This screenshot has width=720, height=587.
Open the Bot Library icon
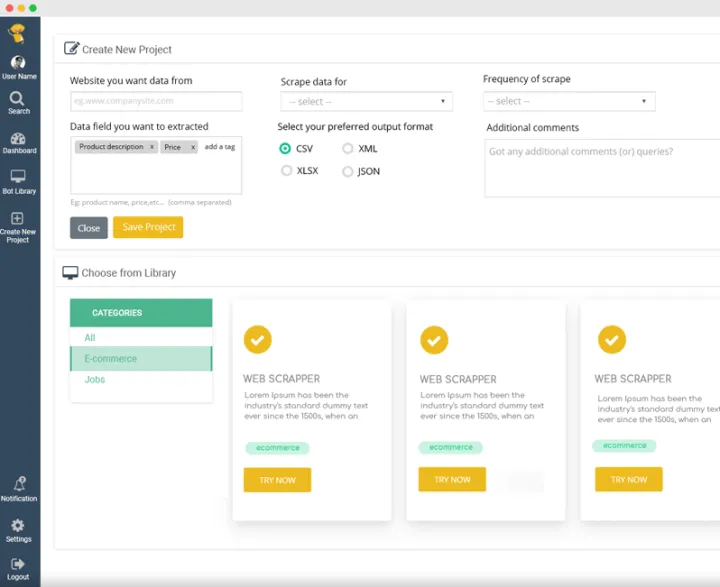click(x=18, y=177)
